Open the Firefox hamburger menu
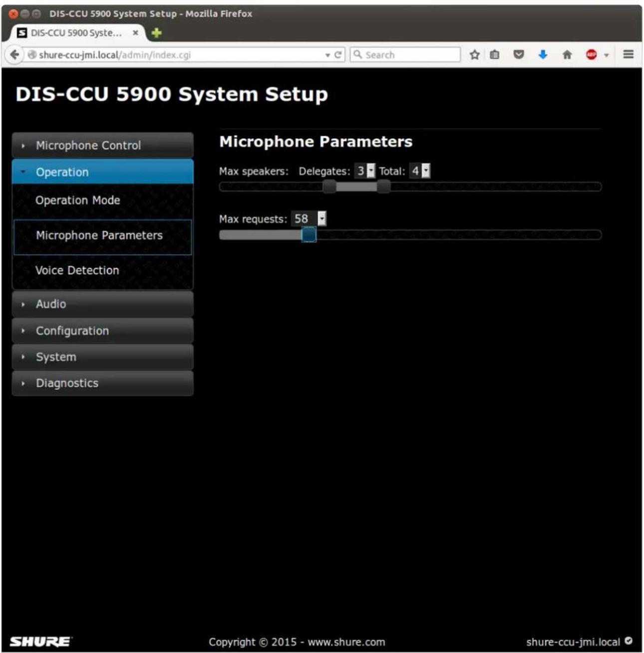This screenshot has height=653, width=644. click(x=629, y=54)
